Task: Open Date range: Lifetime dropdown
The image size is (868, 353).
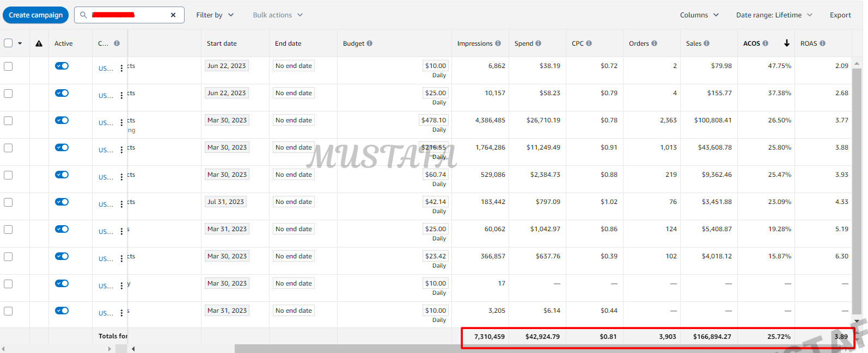Action: 774,15
